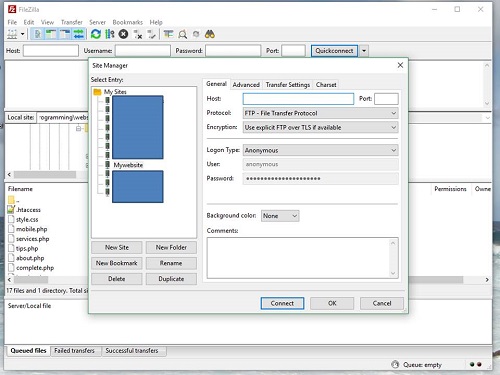Open the Background color dropdown

coord(280,216)
